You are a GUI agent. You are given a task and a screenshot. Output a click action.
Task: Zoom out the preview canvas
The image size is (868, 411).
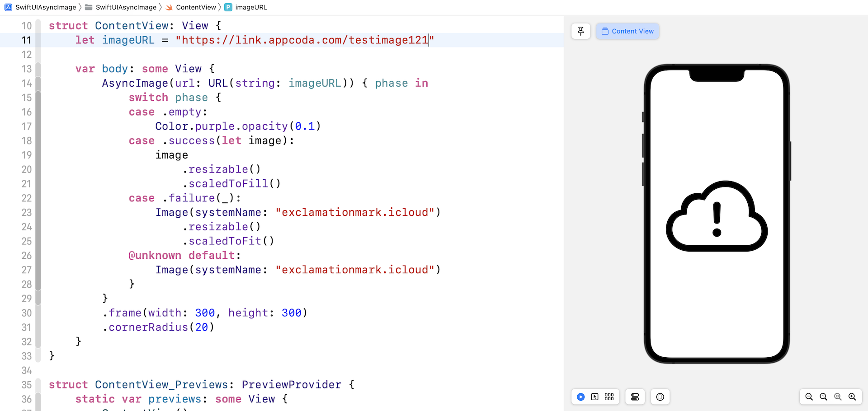[809, 397]
